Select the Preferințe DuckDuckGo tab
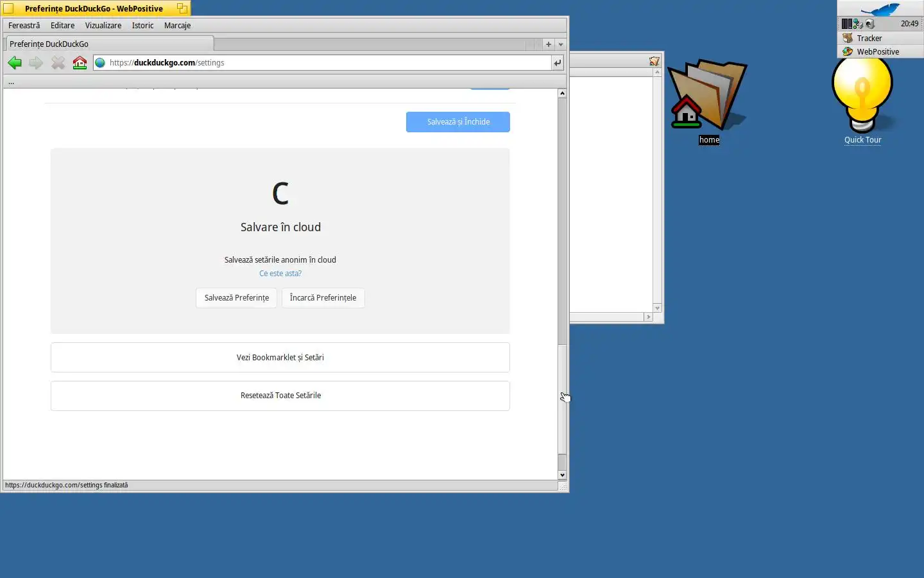The image size is (924, 578). [x=110, y=44]
